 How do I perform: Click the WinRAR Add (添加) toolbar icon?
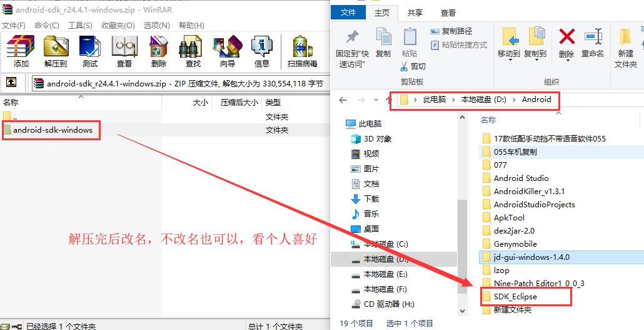pos(21,46)
